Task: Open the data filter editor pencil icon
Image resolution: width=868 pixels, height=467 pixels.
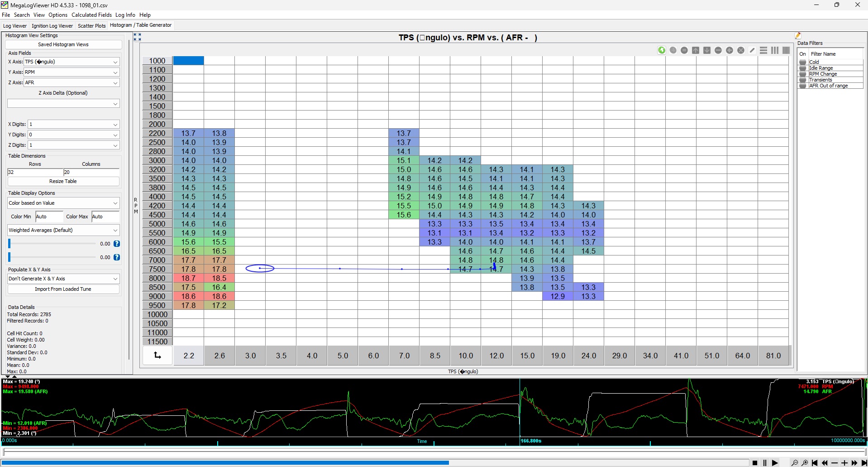Action: pyautogui.click(x=798, y=36)
